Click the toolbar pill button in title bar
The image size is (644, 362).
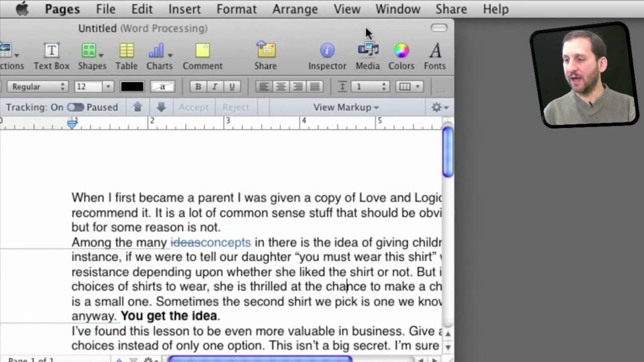click(x=439, y=28)
